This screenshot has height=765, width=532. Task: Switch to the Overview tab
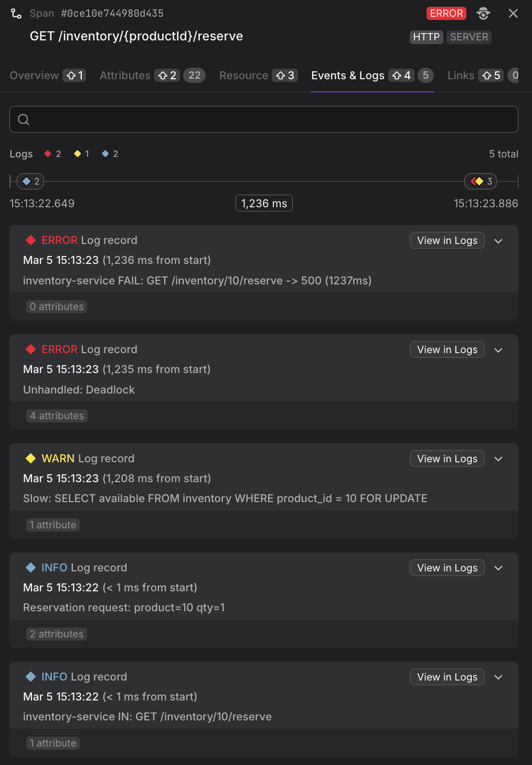pos(34,75)
